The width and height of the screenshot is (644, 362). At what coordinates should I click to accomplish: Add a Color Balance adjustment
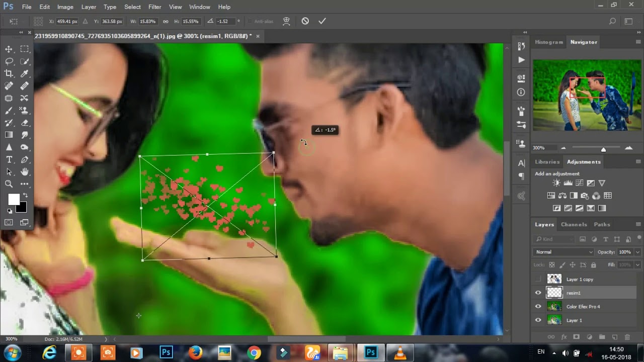(562, 196)
